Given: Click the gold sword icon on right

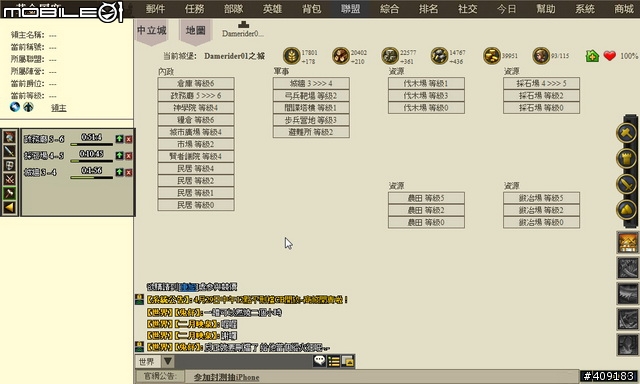Looking at the screenshot, I should (627, 184).
